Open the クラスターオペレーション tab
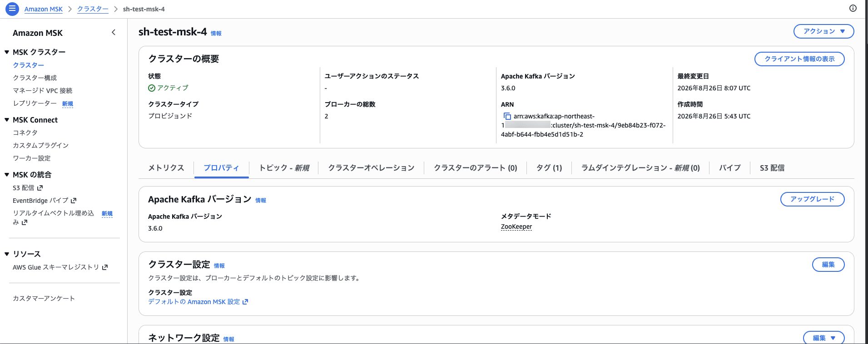The width and height of the screenshot is (868, 344). [x=371, y=168]
